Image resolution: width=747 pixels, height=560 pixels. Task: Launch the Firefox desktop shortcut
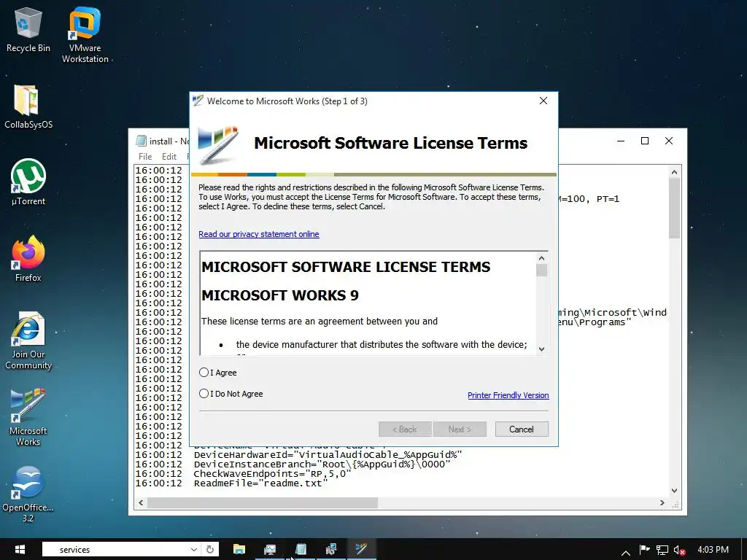(28, 259)
